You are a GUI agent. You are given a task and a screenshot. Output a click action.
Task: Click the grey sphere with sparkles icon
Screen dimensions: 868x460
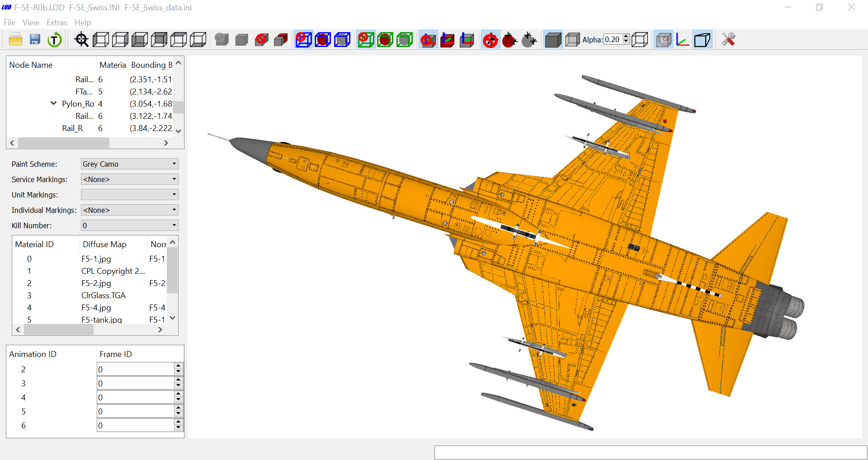click(529, 40)
